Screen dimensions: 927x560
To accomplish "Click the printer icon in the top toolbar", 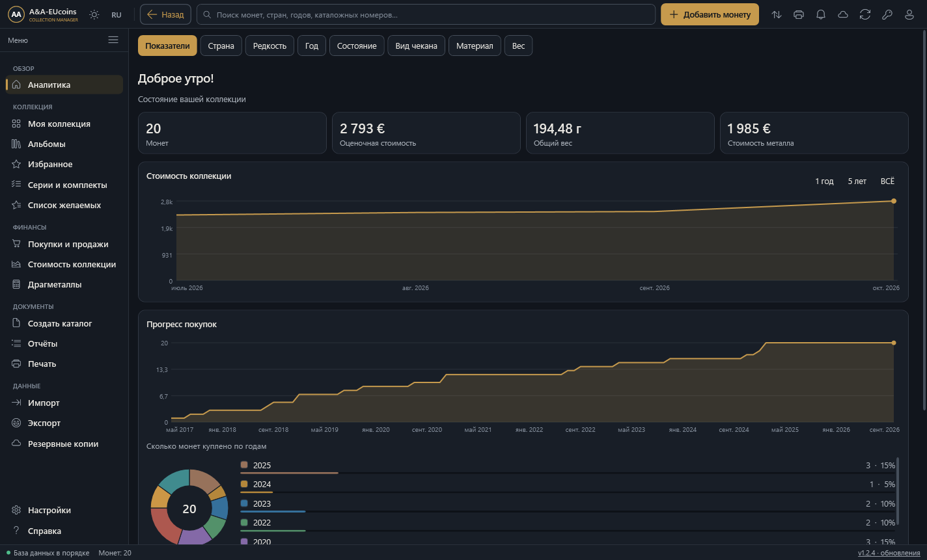I will [799, 15].
